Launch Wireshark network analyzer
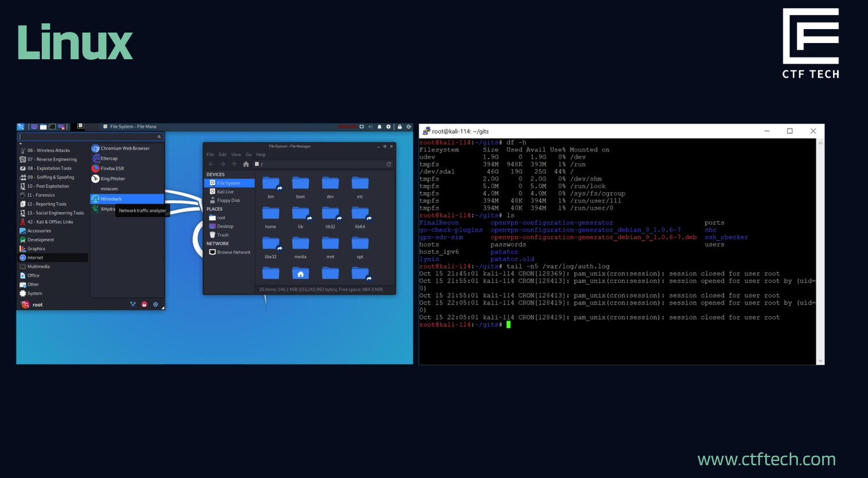 pyautogui.click(x=127, y=199)
